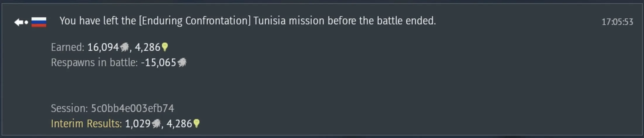Click the 17:05:53 timestamp

(x=617, y=22)
